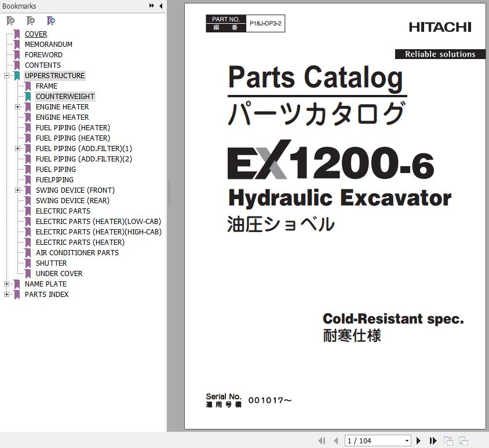Click the single page view icon
Image resolution: width=489 pixels, height=448 pixels.
point(448,441)
